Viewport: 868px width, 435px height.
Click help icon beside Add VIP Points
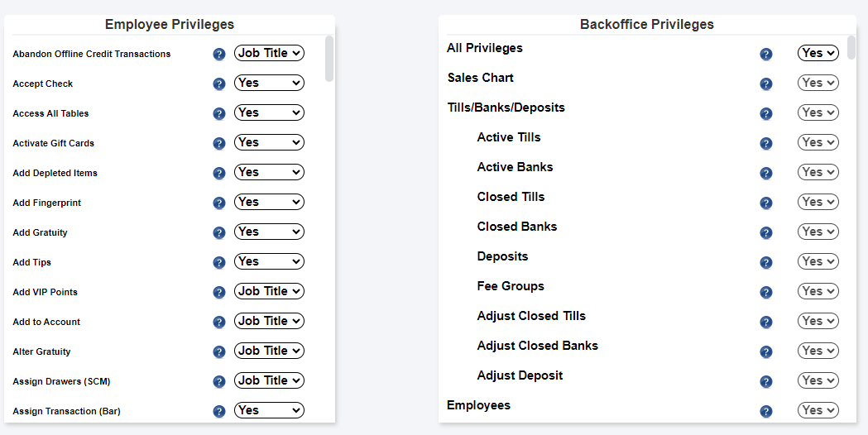coord(219,293)
